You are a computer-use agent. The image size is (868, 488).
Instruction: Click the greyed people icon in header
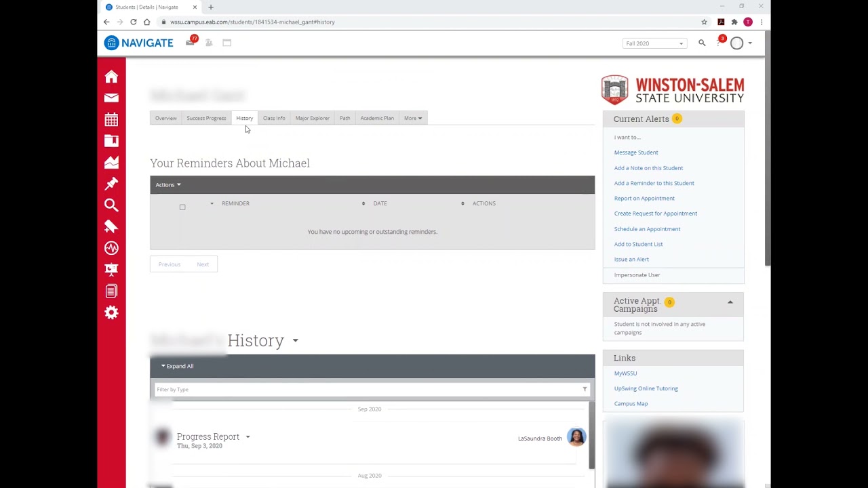[x=209, y=43]
